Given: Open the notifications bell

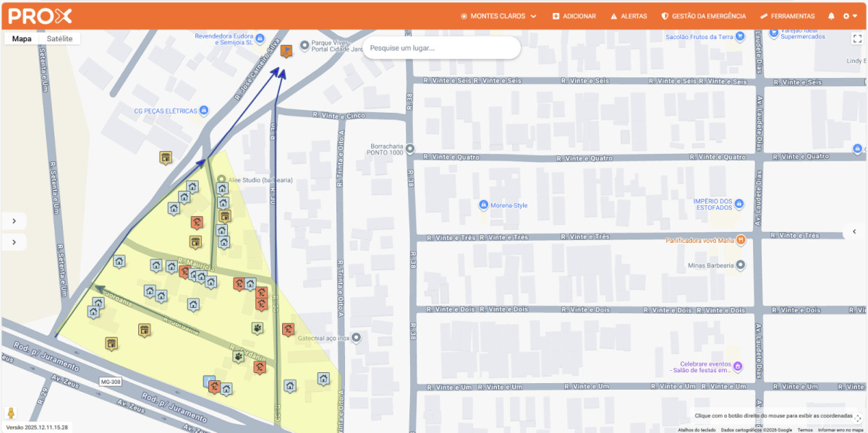Looking at the screenshot, I should coord(831,16).
